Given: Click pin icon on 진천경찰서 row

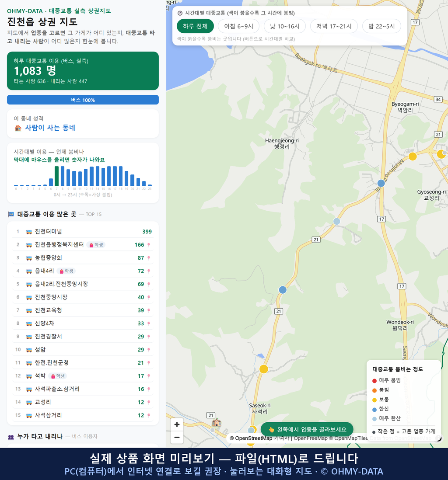Looking at the screenshot, I should pyautogui.click(x=149, y=337).
